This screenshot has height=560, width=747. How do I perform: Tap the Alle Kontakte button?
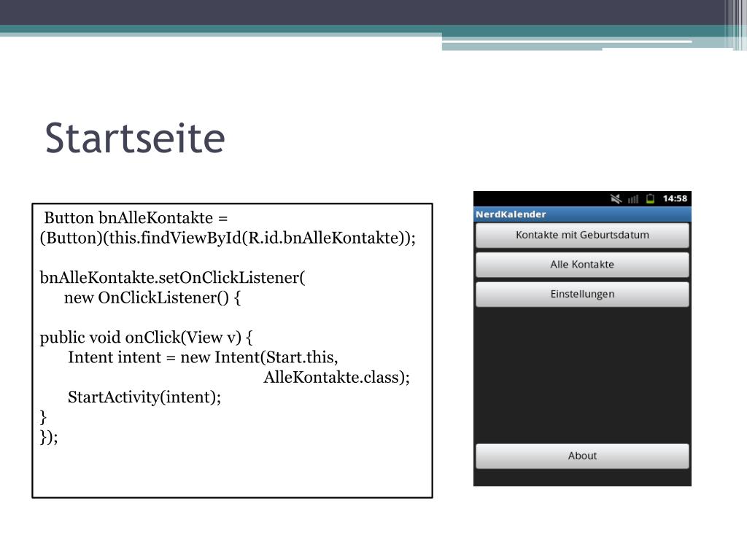click(x=582, y=264)
